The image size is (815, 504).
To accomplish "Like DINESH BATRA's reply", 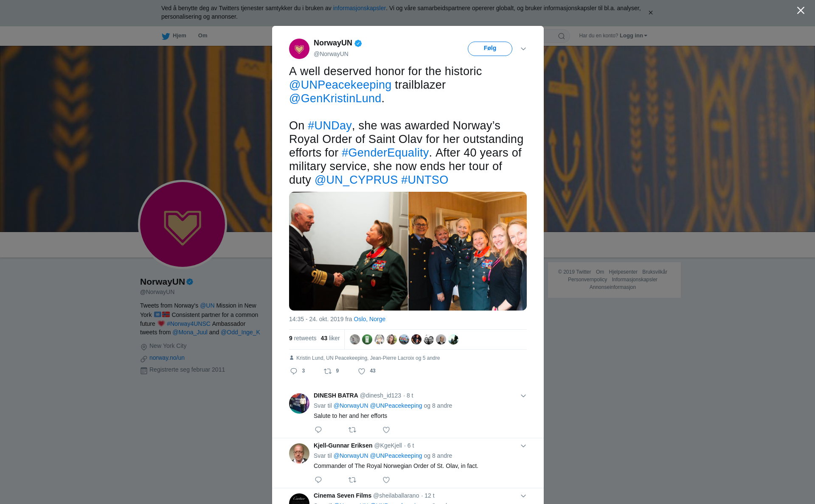I will click(386, 430).
